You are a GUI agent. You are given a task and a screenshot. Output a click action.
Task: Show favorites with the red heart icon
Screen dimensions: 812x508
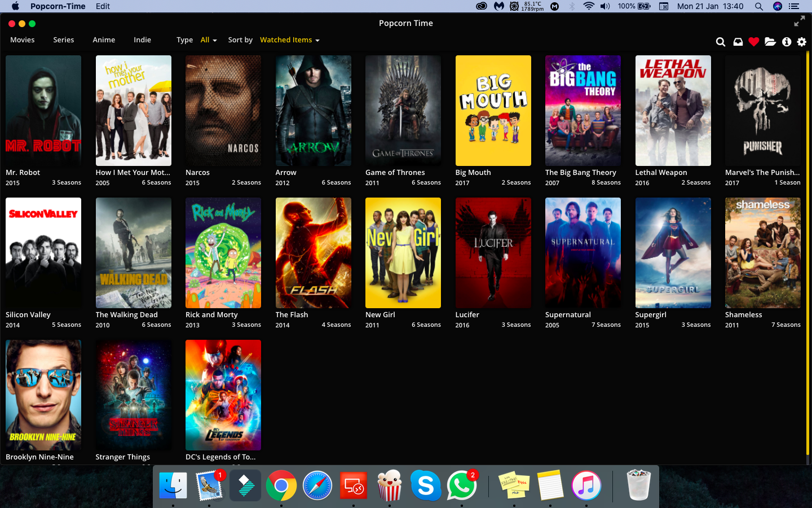pos(754,42)
